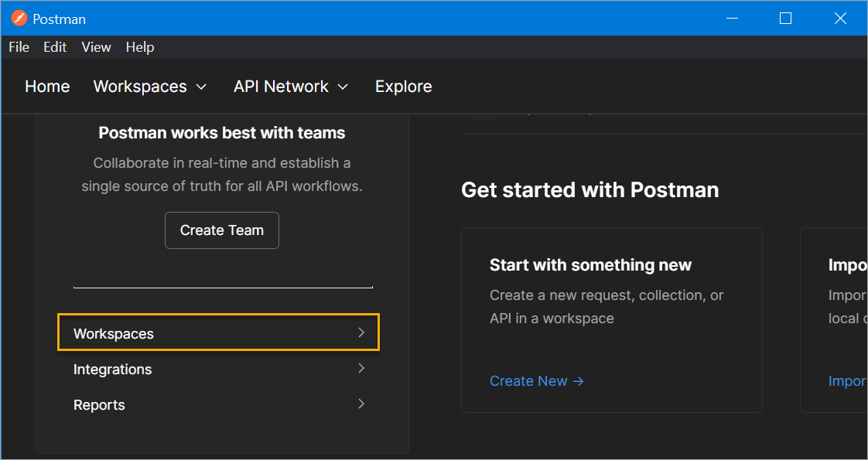Screen dimensions: 868x460
Task: Open the Edit menu
Action: click(55, 47)
